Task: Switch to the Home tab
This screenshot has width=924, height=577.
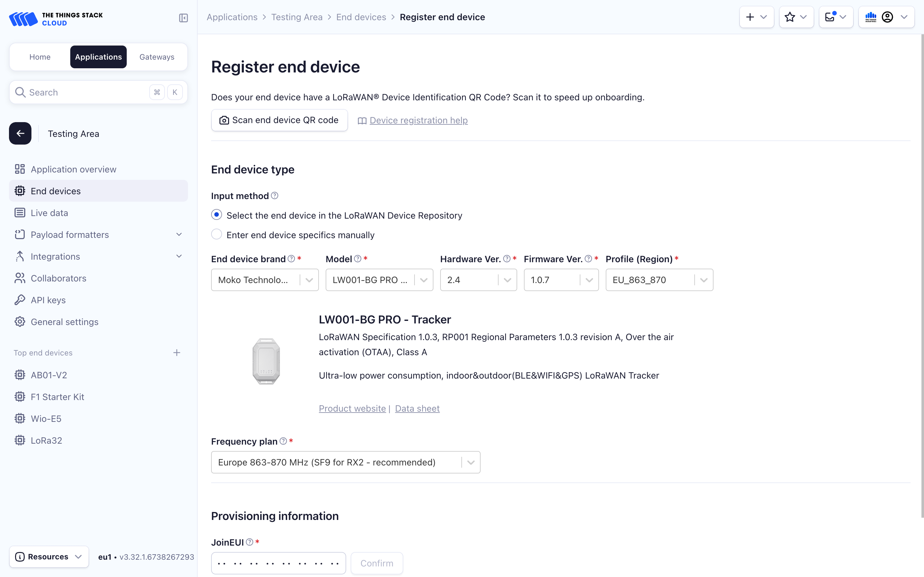Action: pos(40,57)
